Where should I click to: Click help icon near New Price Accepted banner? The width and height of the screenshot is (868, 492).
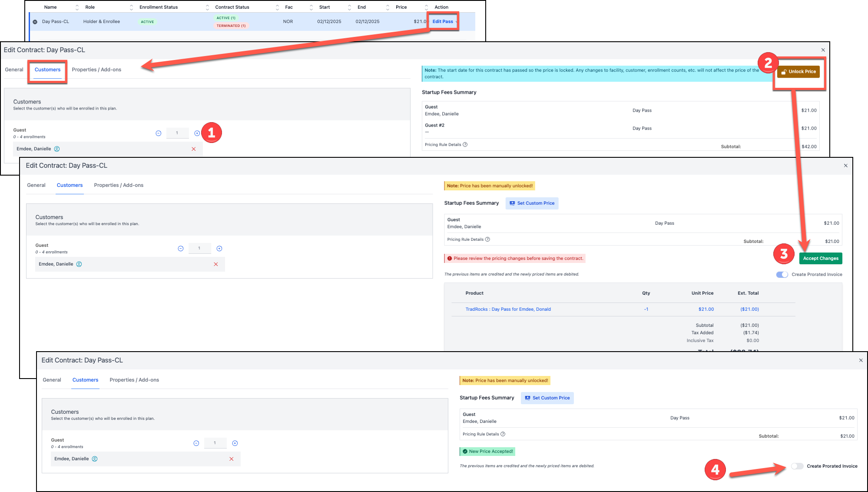pyautogui.click(x=503, y=434)
